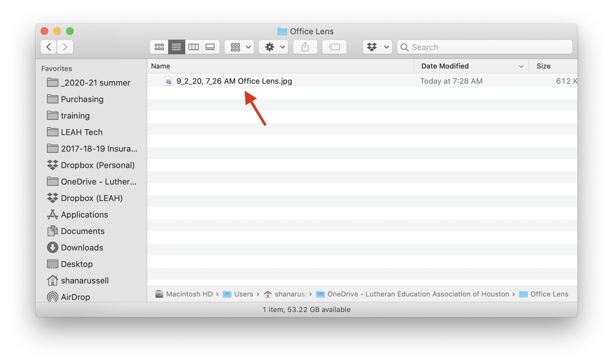Click the JPG file's document icon

(168, 81)
